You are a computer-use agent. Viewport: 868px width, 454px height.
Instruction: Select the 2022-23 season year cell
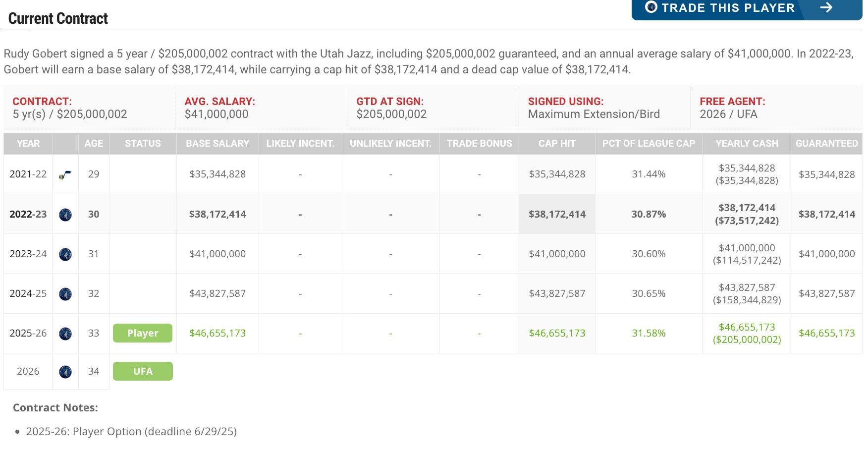point(28,214)
